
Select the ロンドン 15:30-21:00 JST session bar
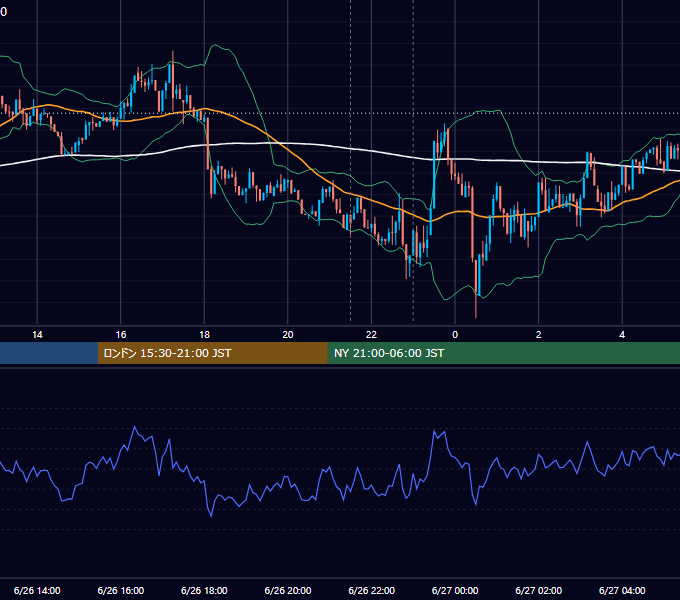click(x=212, y=353)
